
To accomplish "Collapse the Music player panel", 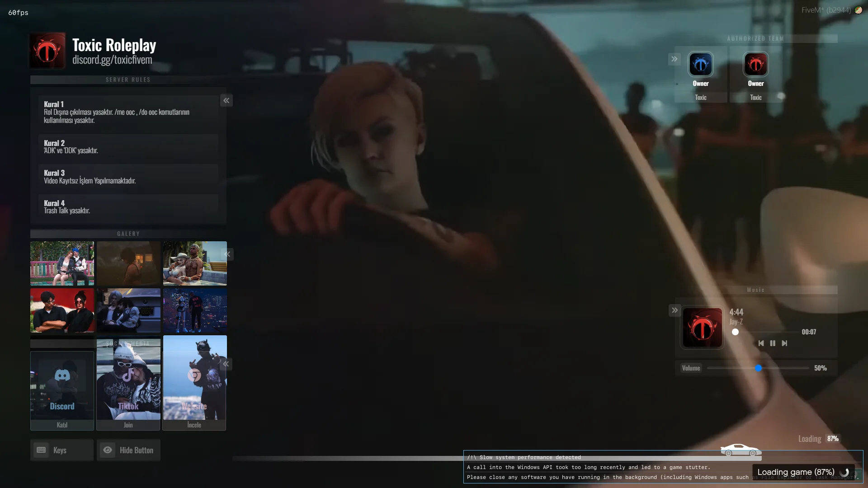I will tap(675, 310).
